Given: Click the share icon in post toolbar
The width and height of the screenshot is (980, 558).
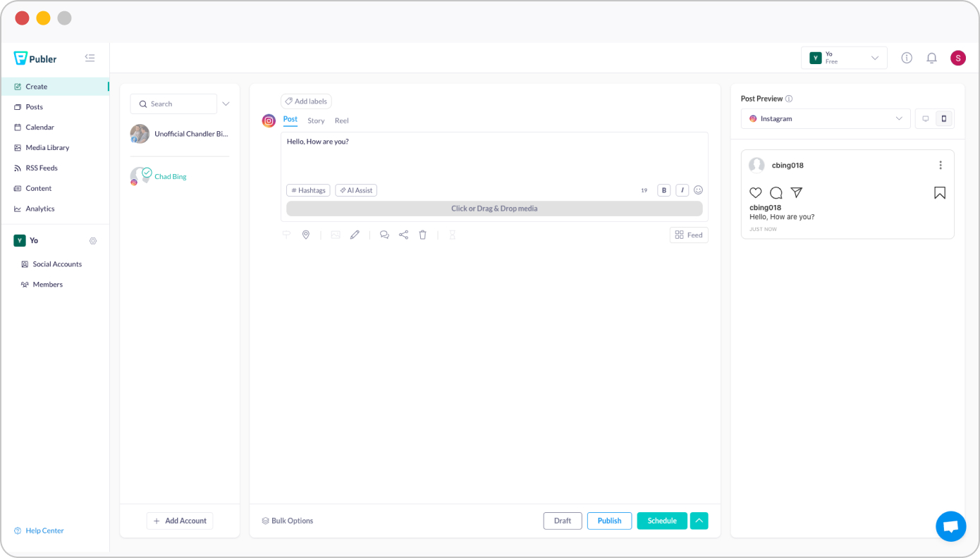Looking at the screenshot, I should point(403,235).
